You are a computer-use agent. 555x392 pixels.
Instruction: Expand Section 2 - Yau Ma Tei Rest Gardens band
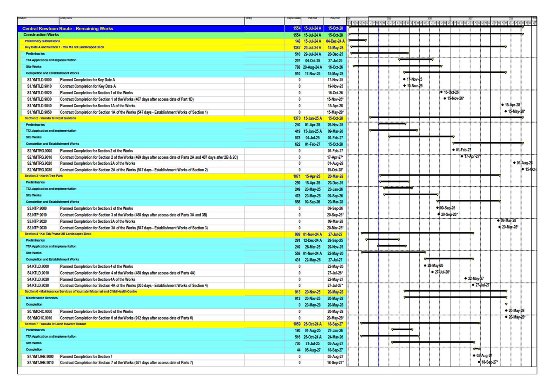pos(50,118)
